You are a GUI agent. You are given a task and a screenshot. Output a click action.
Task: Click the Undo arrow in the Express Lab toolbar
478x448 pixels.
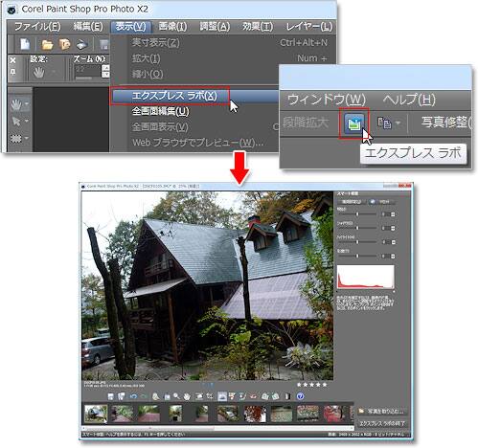(x=133, y=396)
